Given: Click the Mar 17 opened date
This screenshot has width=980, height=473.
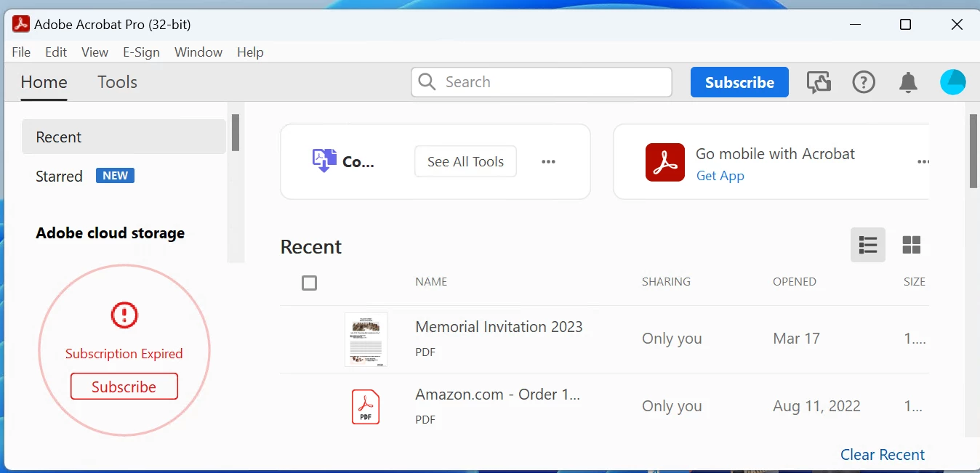Looking at the screenshot, I should (x=796, y=339).
